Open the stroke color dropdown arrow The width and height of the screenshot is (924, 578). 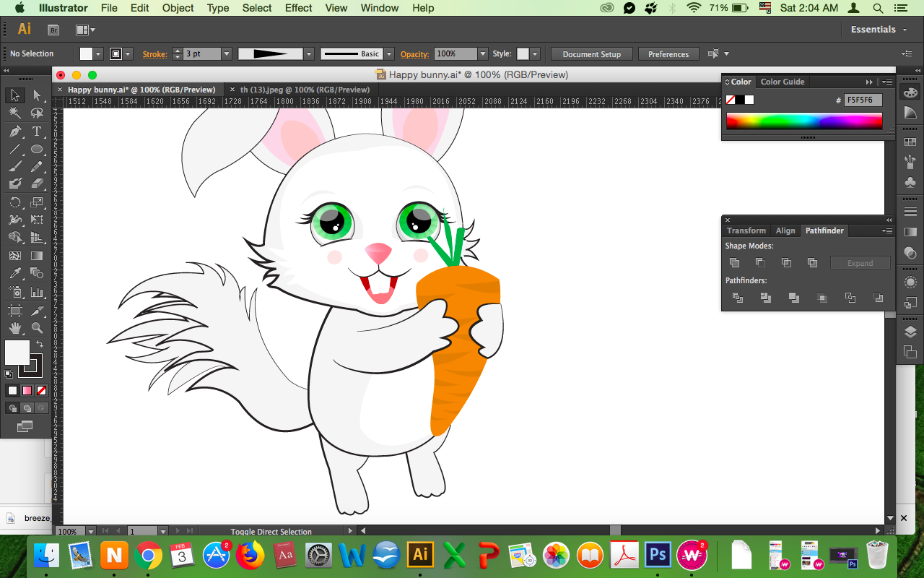pos(128,54)
